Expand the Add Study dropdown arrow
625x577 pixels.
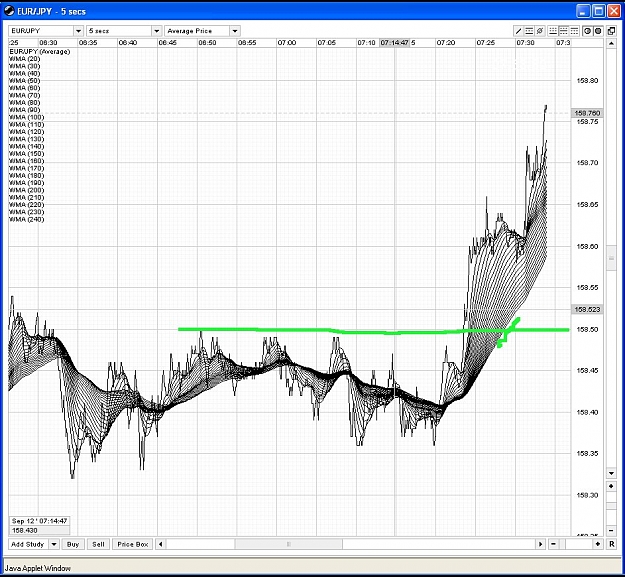[54, 544]
